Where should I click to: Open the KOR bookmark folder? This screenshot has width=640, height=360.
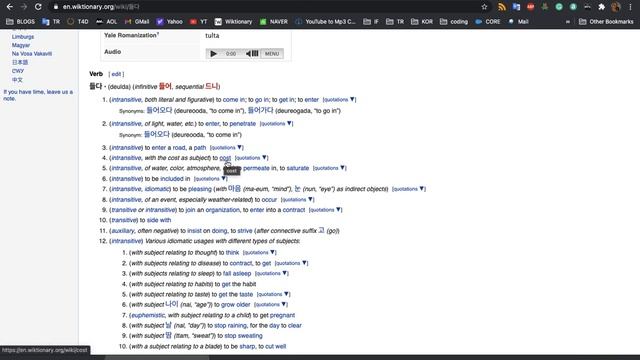(x=422, y=22)
